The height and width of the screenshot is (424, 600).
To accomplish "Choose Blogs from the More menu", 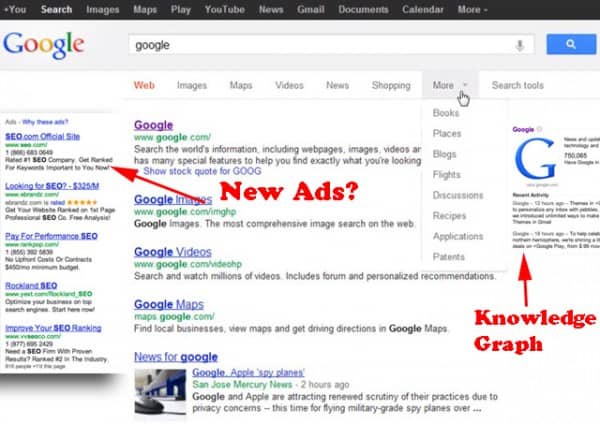I will (445, 154).
